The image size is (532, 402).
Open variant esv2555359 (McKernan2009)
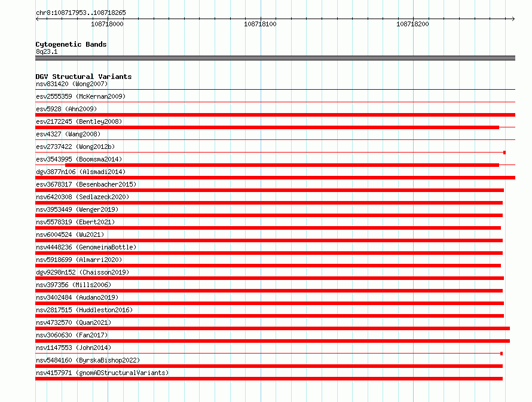(x=81, y=96)
